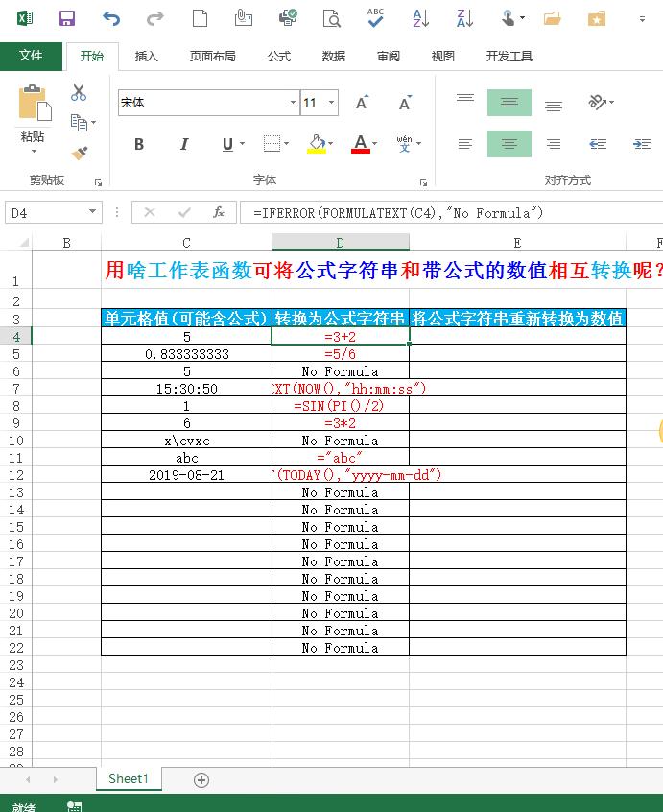The height and width of the screenshot is (812, 663).
Task: Open print preview icon with magnifier
Action: (331, 18)
